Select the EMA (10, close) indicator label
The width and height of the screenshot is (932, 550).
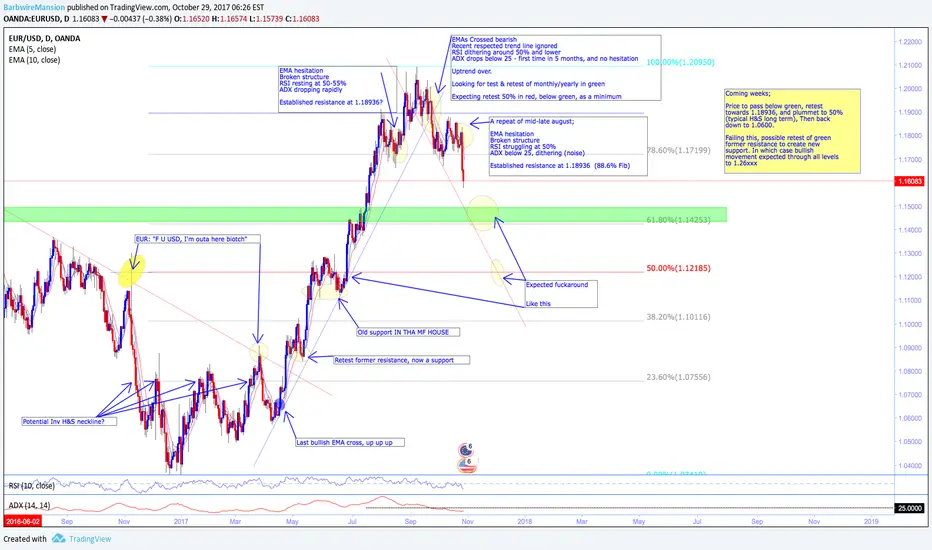(x=34, y=60)
